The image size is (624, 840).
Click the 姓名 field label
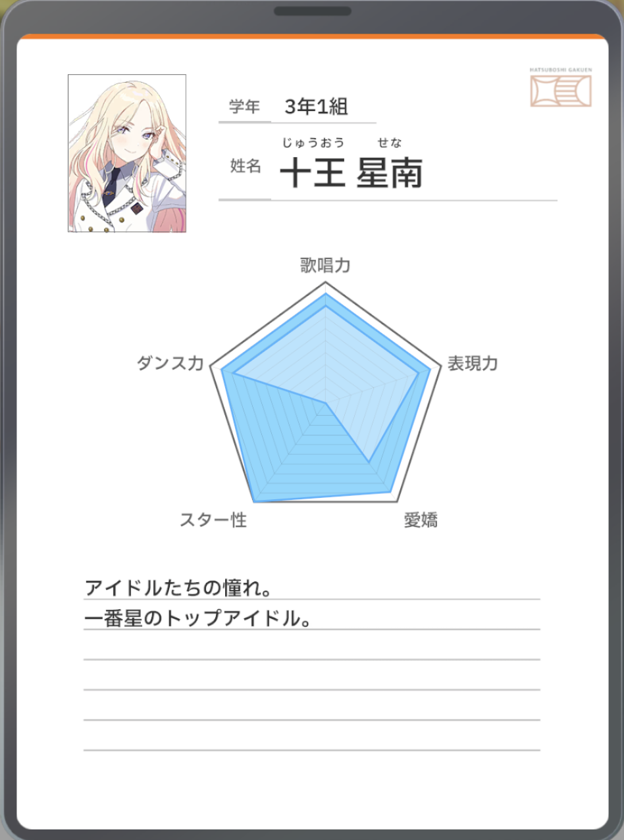click(x=246, y=166)
